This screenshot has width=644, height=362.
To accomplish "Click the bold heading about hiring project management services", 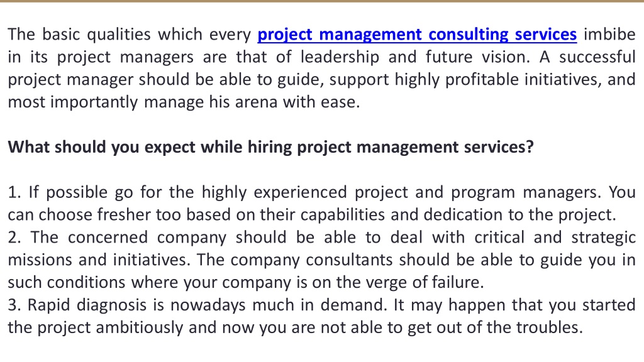I will [x=270, y=147].
